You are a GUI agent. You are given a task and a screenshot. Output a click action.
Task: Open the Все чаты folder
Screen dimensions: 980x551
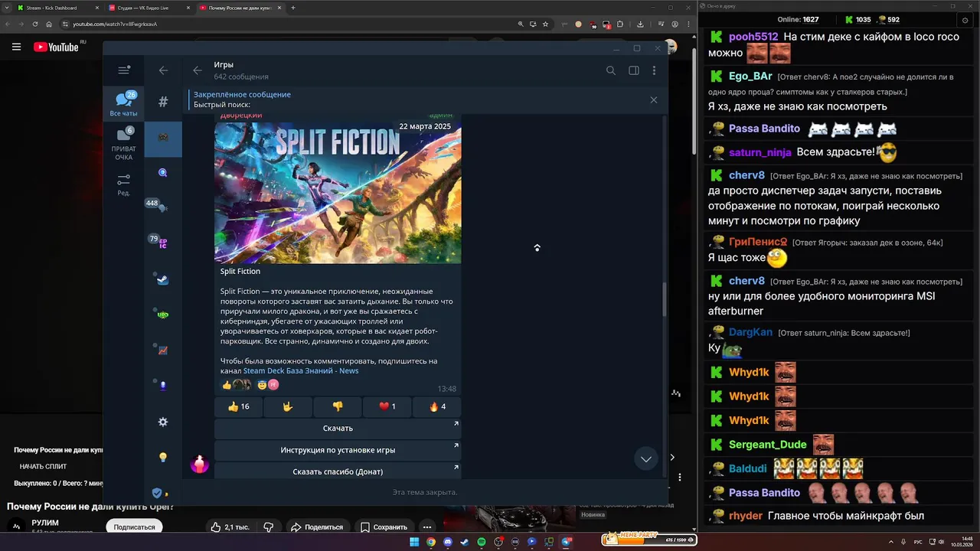(124, 104)
